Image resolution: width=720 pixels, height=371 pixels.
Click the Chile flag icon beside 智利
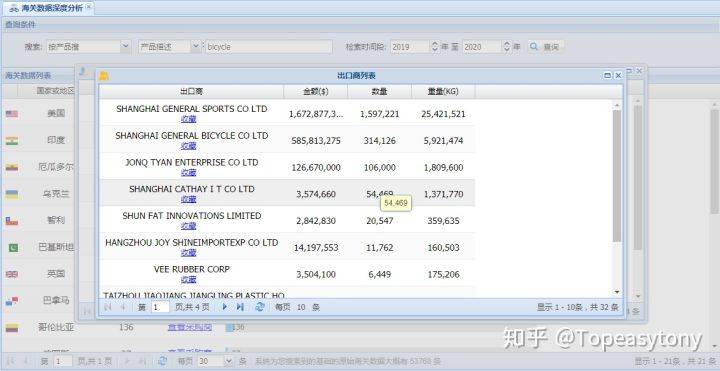tap(12, 221)
